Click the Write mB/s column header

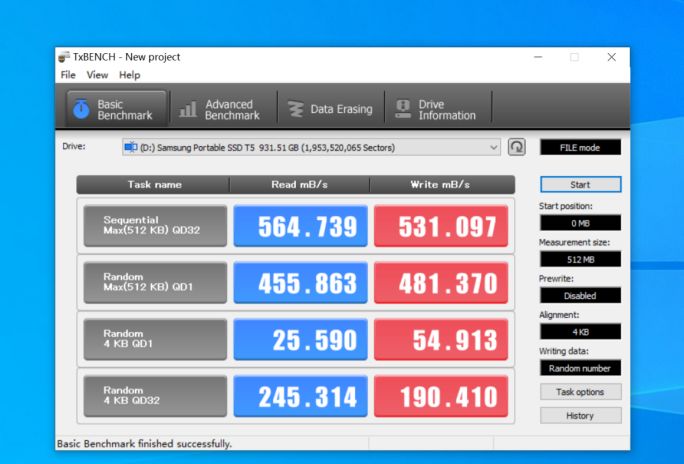pyautogui.click(x=442, y=184)
